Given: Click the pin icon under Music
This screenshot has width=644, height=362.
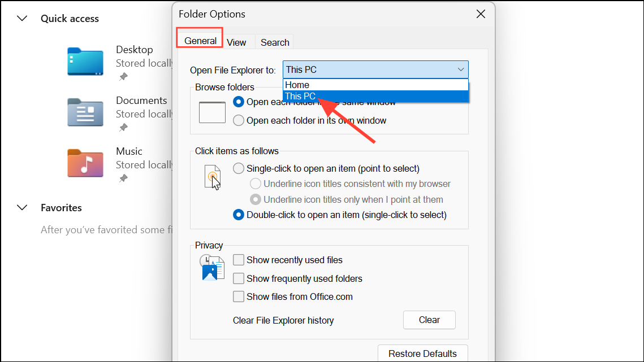Looking at the screenshot, I should tap(123, 178).
